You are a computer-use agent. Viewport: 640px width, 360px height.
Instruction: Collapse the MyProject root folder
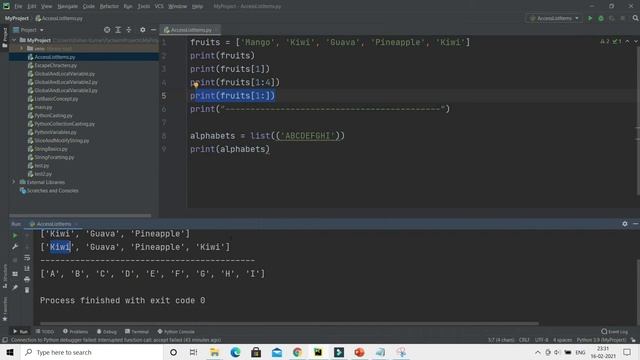(14, 40)
